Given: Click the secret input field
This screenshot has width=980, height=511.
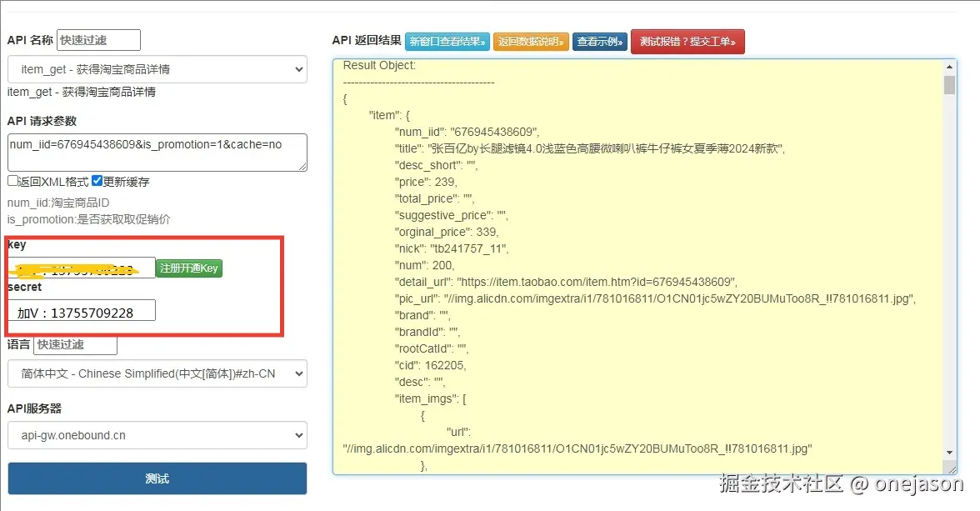Looking at the screenshot, I should pos(82,311).
